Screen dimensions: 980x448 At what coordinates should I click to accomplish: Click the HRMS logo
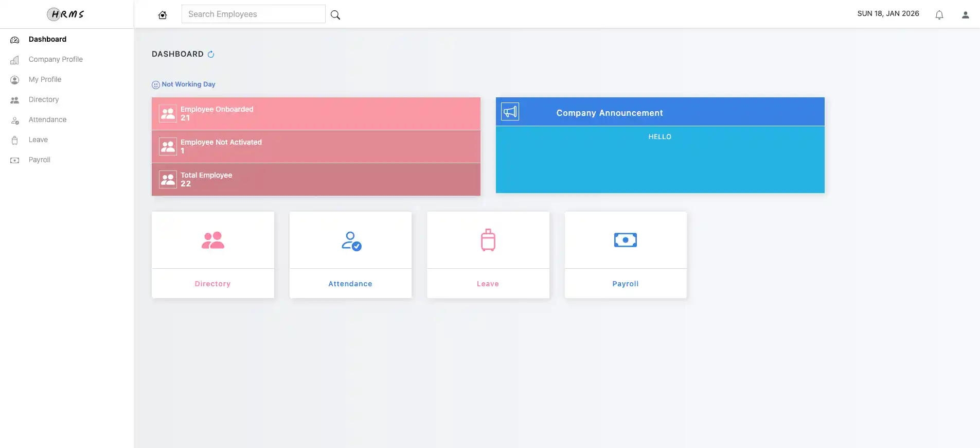point(66,14)
